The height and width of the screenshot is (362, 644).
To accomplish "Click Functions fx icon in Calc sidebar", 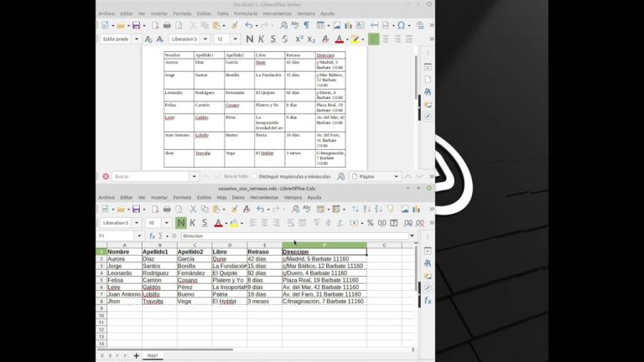I will [428, 301].
